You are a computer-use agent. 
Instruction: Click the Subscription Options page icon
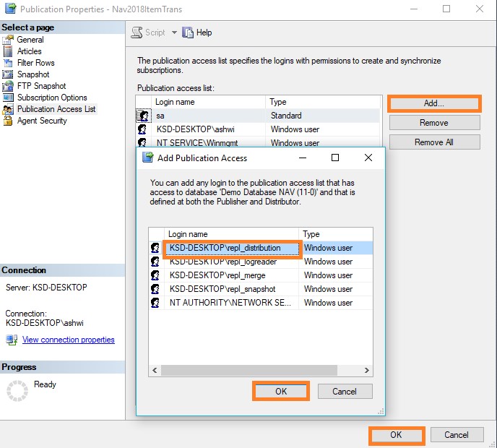click(x=8, y=98)
